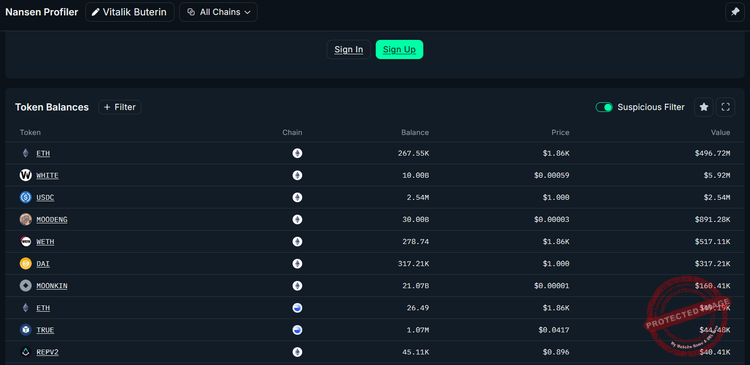Click the pin icon at top right

[x=735, y=12]
